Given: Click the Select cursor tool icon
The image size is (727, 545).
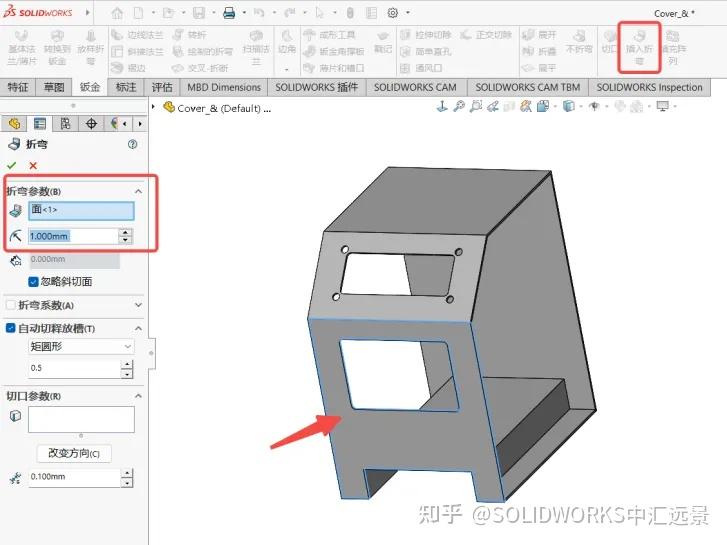Looking at the screenshot, I should click(x=319, y=13).
